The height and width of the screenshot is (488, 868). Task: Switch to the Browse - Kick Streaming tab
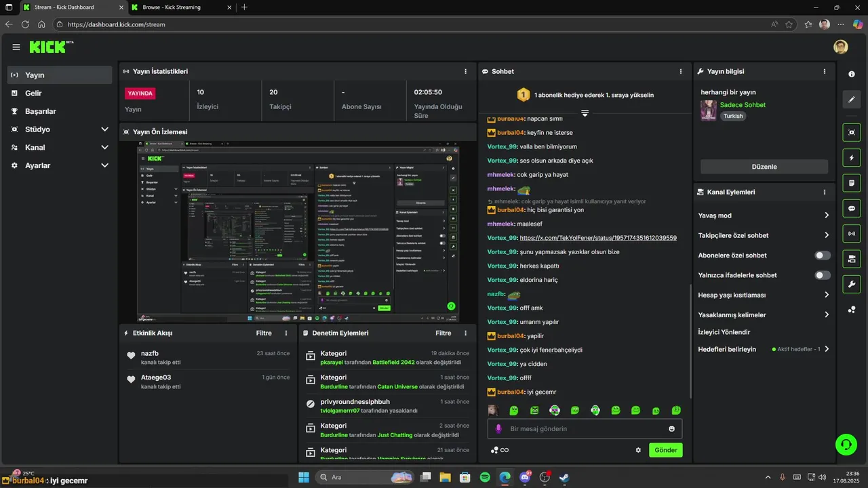tap(180, 7)
